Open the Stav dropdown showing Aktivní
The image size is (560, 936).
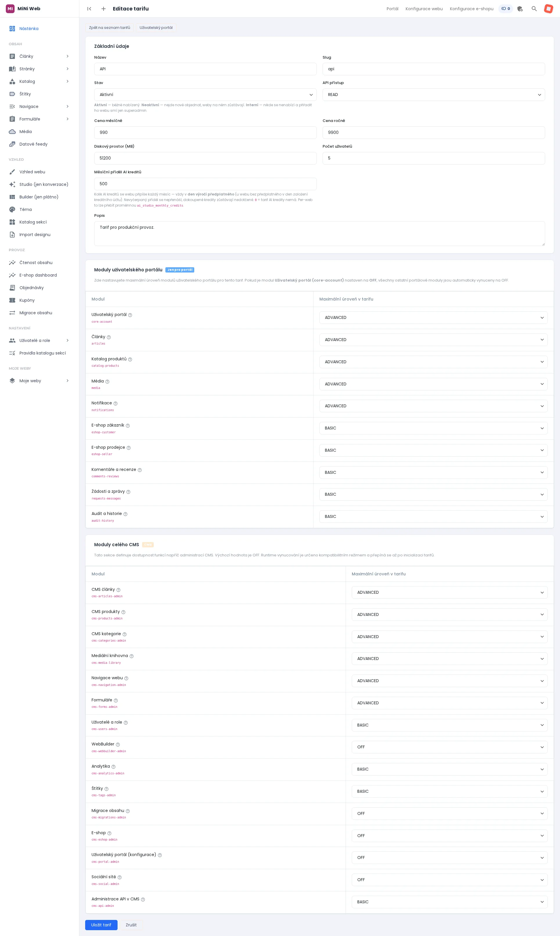click(x=205, y=95)
